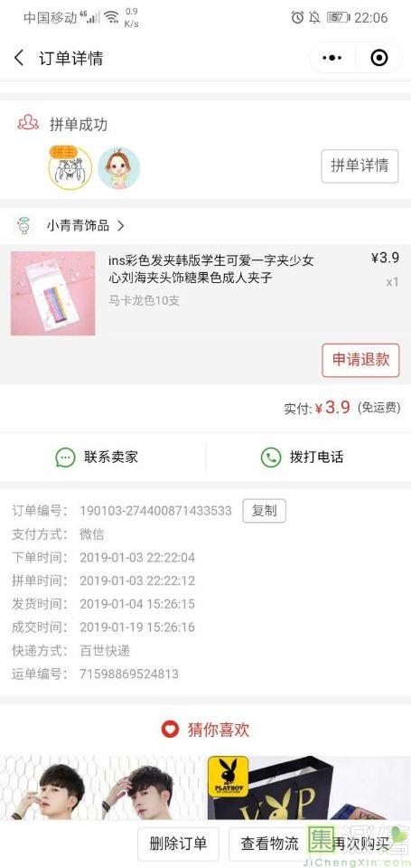Tap the green phone call icon

coord(270,458)
